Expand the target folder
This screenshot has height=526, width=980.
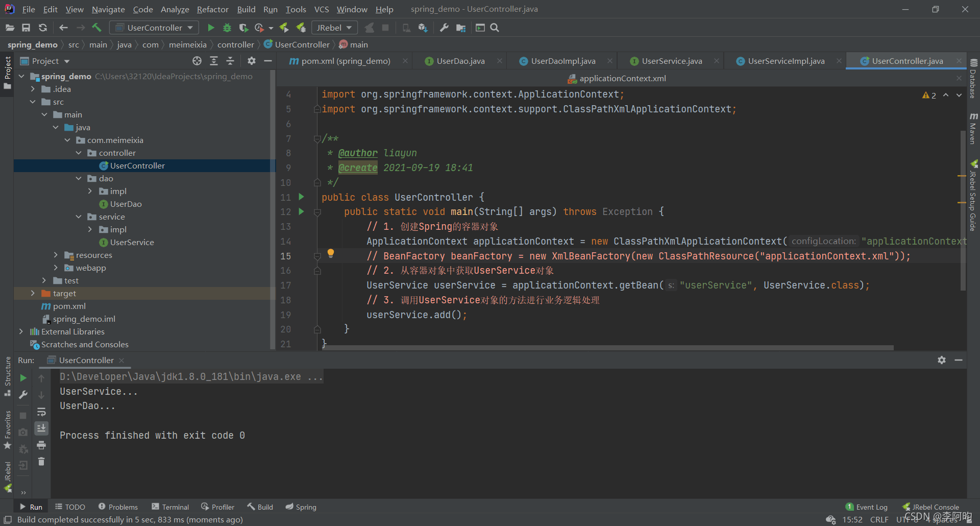coord(33,293)
